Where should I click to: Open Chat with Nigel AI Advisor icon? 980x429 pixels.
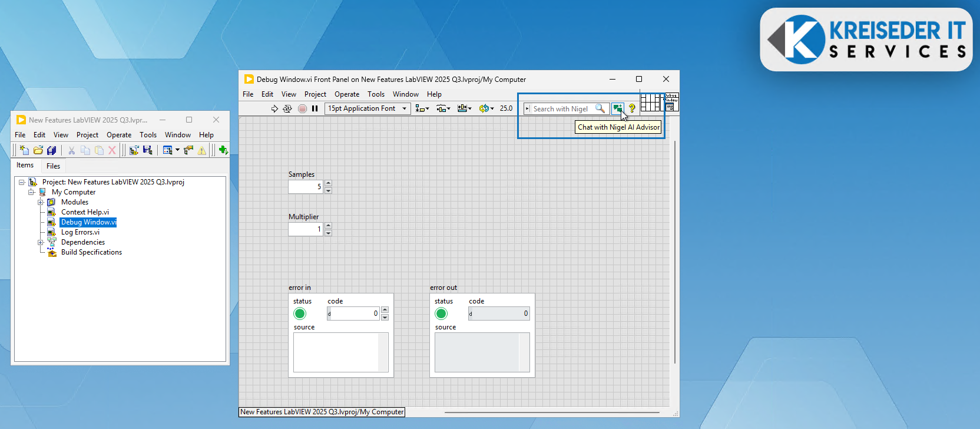(617, 108)
